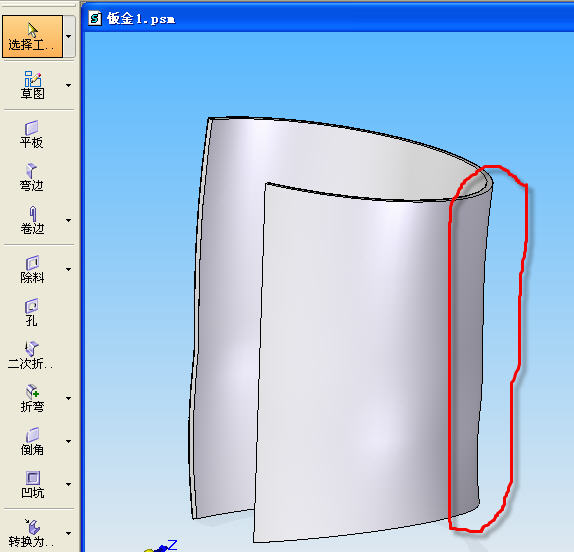Activate the 选择工具 select tool

[32, 36]
